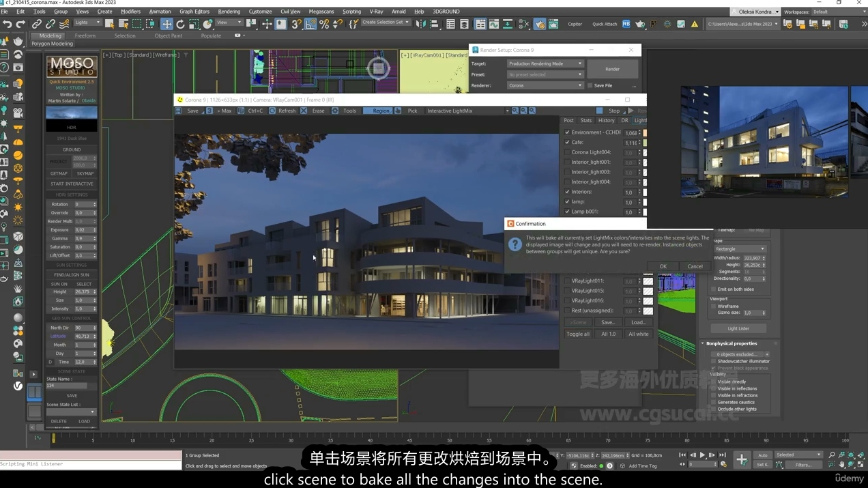Uncheck the Interiors light layer

pos(567,192)
